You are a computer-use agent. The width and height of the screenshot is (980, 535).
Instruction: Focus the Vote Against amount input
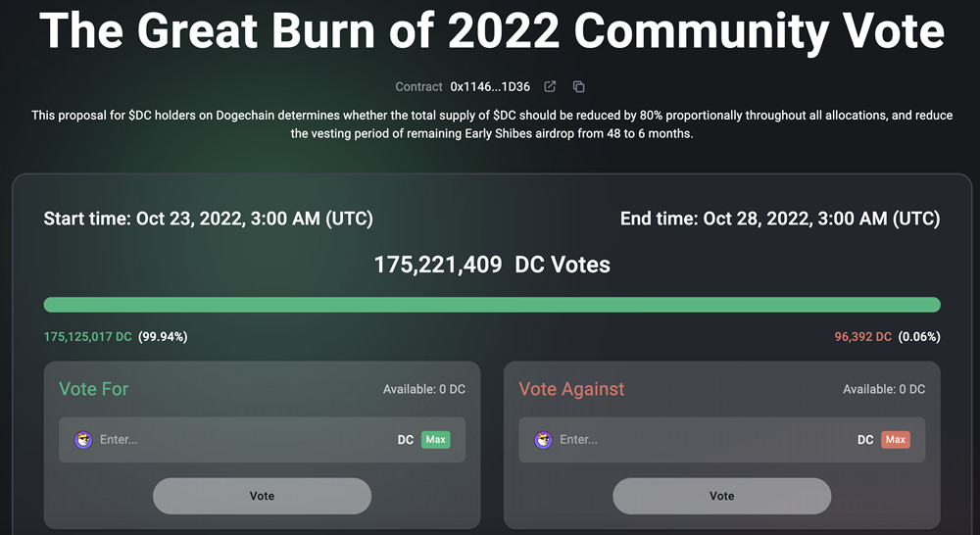(696, 440)
